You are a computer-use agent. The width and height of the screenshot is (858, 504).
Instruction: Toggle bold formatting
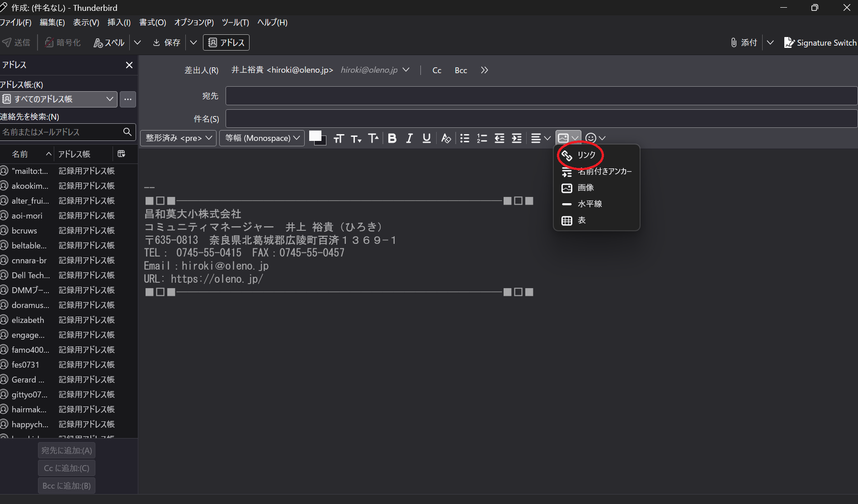(392, 138)
